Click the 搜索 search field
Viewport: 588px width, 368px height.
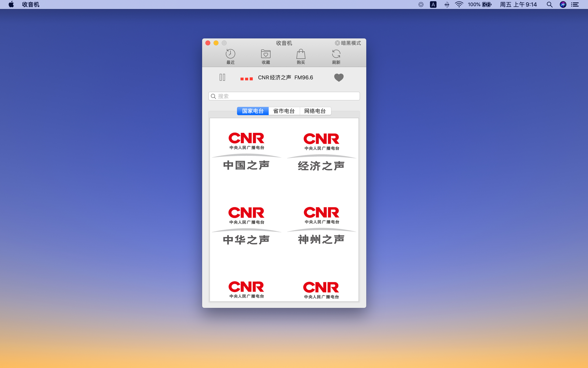(x=284, y=96)
